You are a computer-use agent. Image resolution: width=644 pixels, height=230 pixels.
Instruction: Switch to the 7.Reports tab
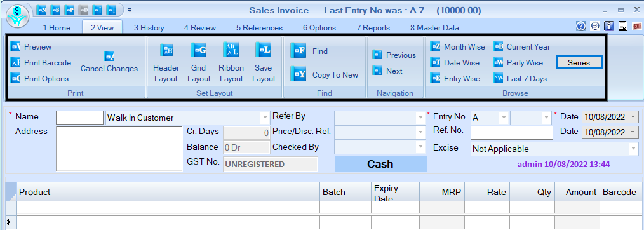pyautogui.click(x=373, y=28)
